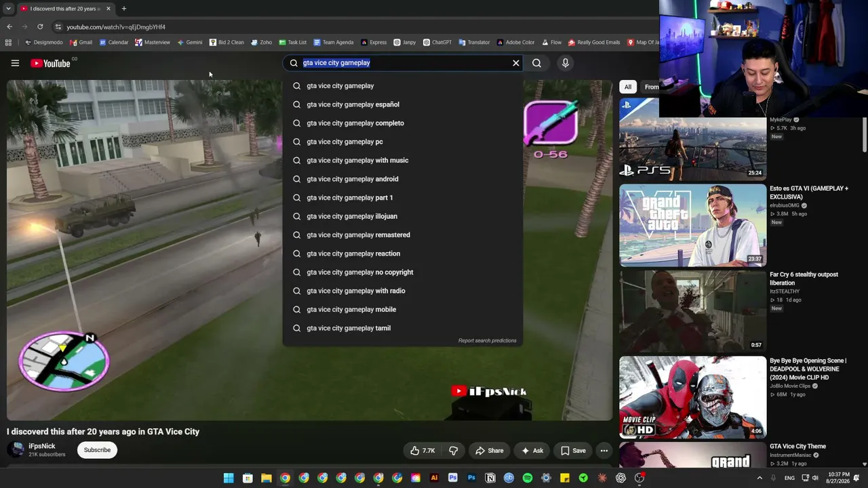Open the Calendar bookmark

pos(113,42)
